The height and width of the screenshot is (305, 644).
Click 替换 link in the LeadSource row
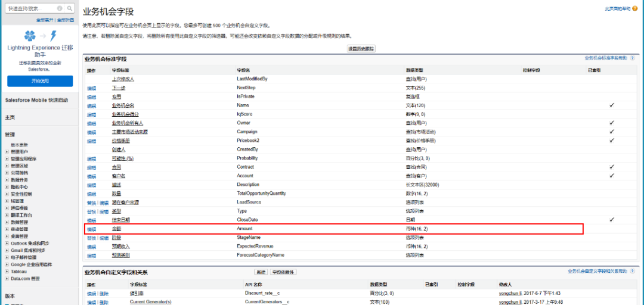(91, 203)
